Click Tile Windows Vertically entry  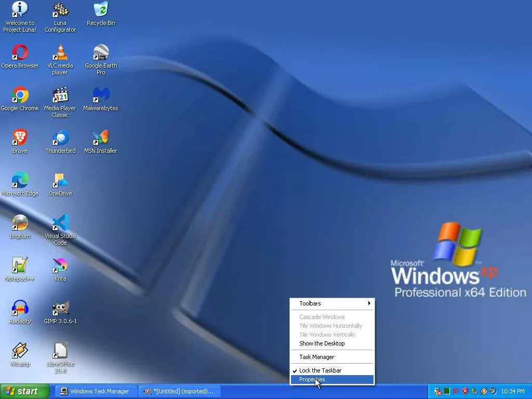click(332, 335)
